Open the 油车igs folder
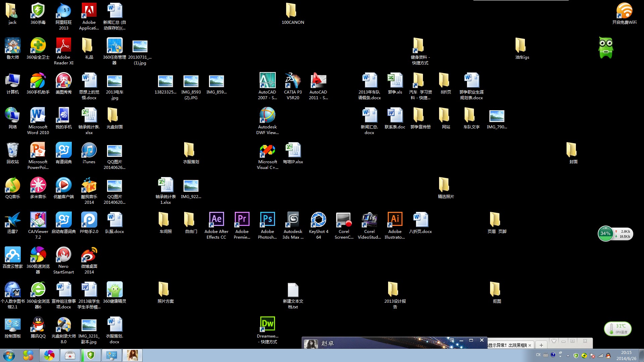 coord(522,48)
